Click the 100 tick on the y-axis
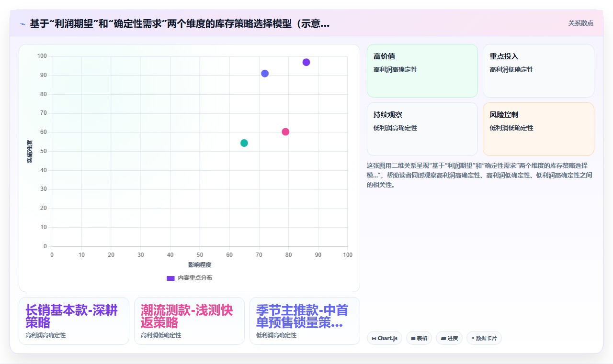The width and height of the screenshot is (613, 364). point(42,56)
